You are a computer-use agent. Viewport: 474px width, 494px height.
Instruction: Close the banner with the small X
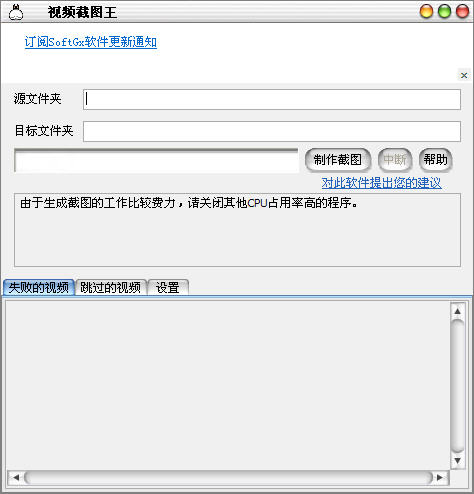(x=464, y=75)
